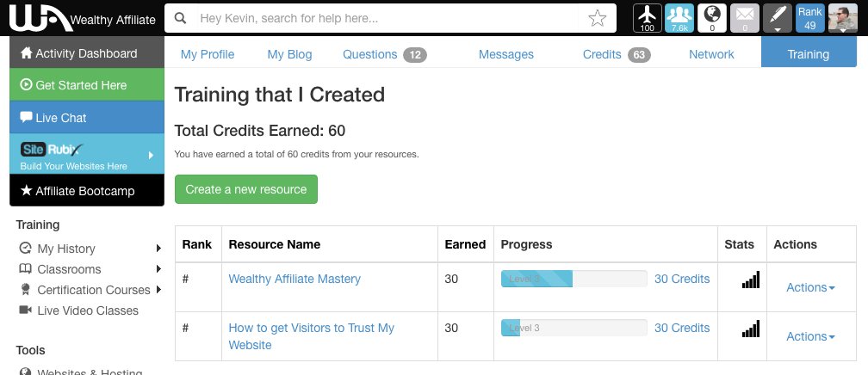Viewport: 868px width, 375px height.
Task: Expand the Certification Courses submenu arrow
Action: (x=158, y=289)
